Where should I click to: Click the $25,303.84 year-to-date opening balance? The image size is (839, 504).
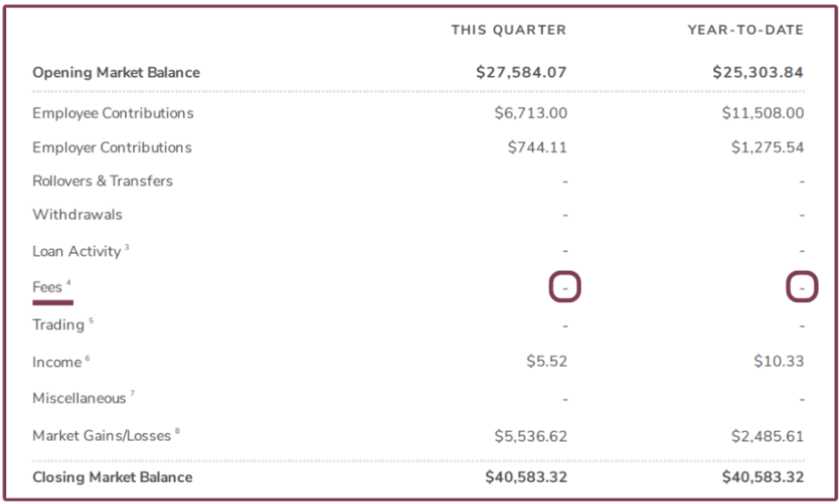click(758, 72)
